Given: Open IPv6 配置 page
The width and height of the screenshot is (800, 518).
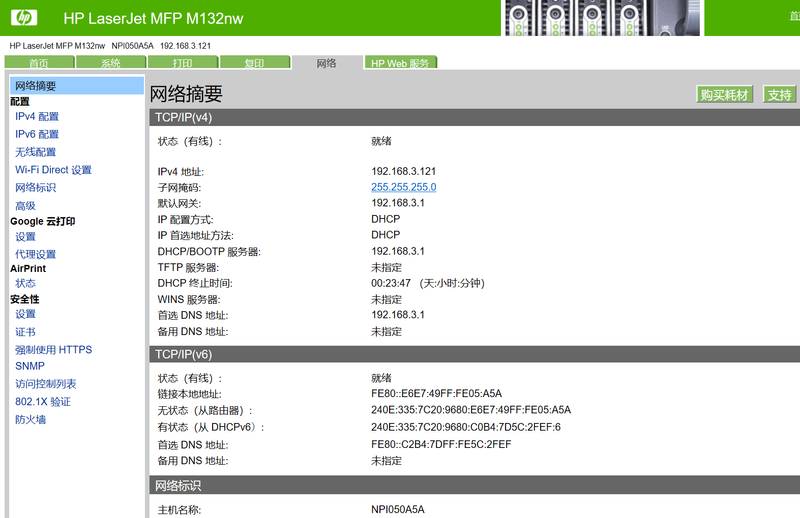Looking at the screenshot, I should (x=37, y=134).
